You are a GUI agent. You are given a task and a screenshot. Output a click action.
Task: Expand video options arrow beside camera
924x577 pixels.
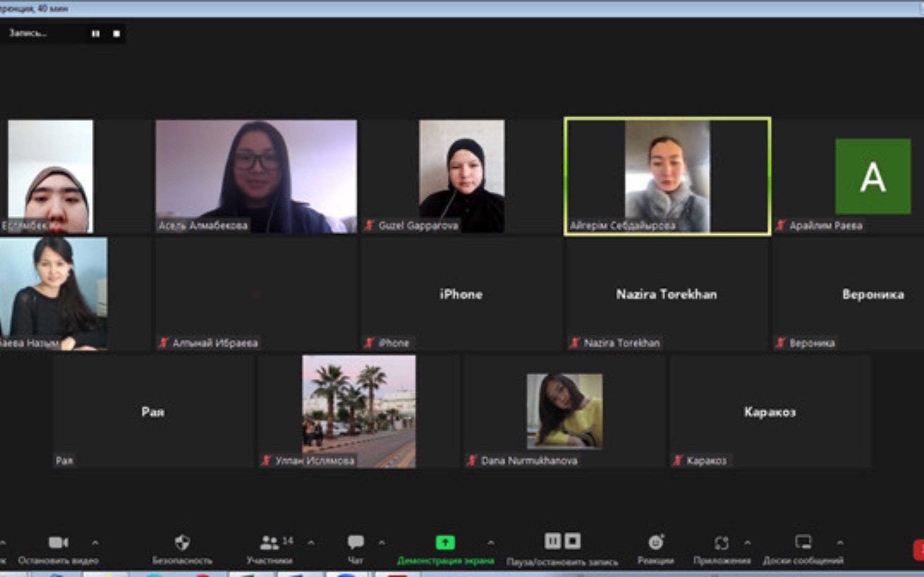pos(95,543)
